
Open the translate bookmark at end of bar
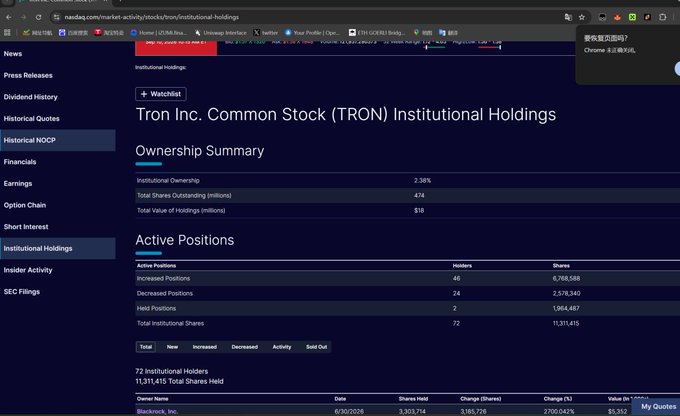448,33
